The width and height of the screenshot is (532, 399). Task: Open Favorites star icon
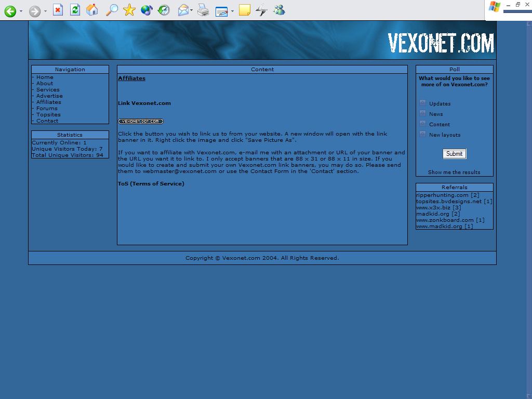(x=129, y=10)
